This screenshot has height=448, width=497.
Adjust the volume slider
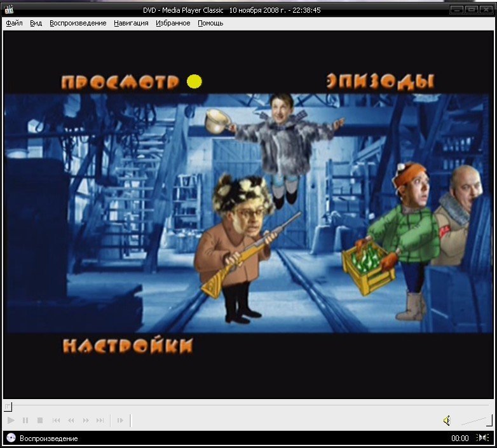pyautogui.click(x=477, y=420)
